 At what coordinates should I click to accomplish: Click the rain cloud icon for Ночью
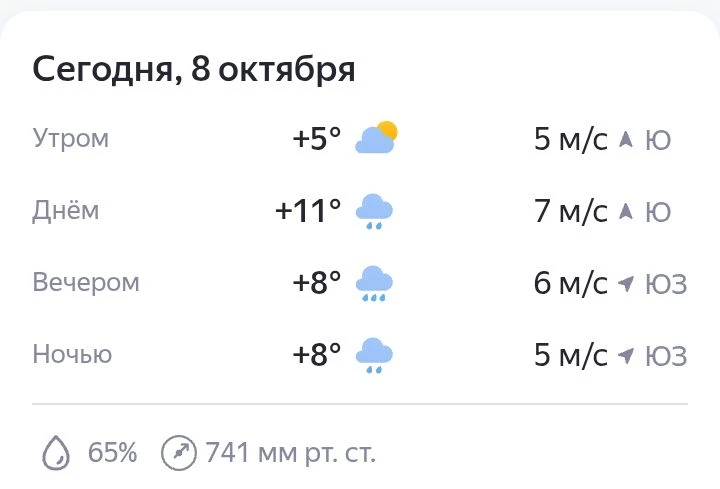374,355
